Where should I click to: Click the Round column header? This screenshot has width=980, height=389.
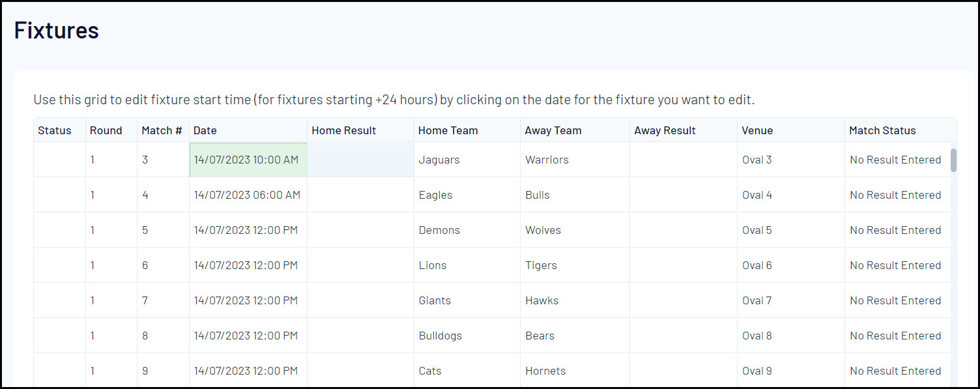pos(106,130)
